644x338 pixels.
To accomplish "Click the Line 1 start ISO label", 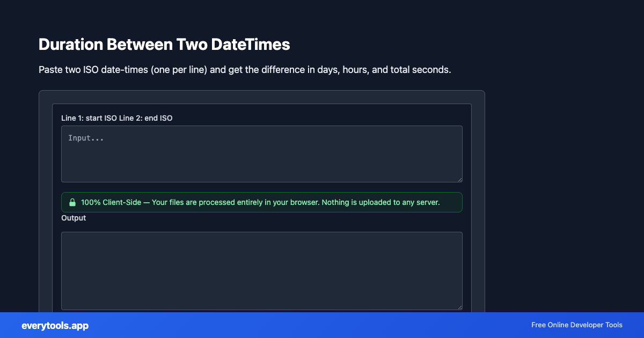I will (x=117, y=118).
